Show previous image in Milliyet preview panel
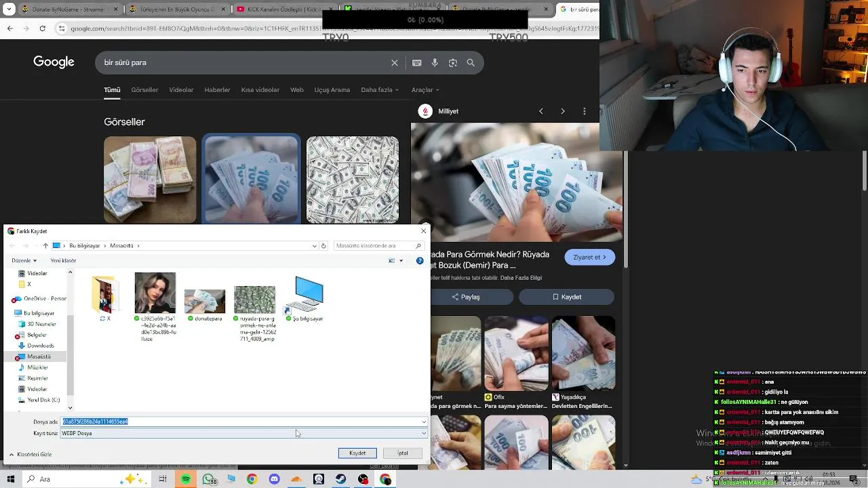Viewport: 868px width, 488px height. (x=540, y=111)
